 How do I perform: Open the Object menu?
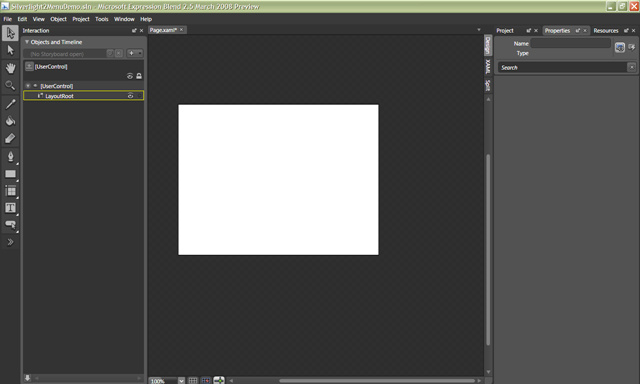[x=58, y=19]
